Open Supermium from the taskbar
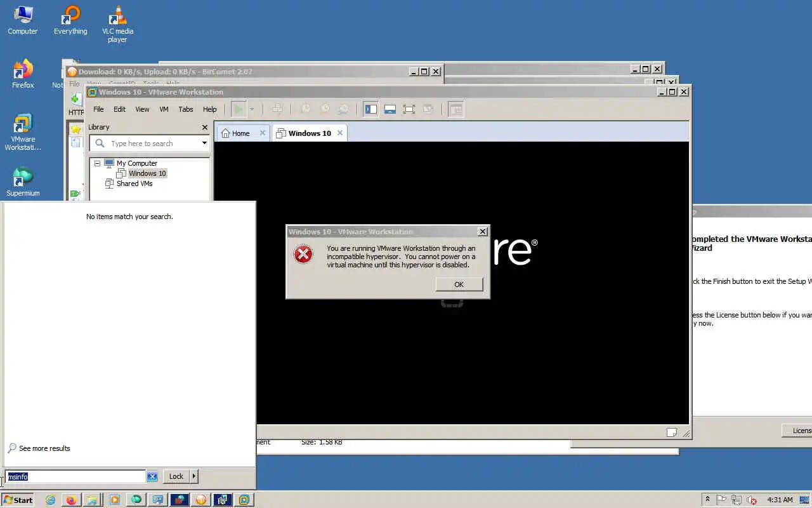 tap(136, 500)
